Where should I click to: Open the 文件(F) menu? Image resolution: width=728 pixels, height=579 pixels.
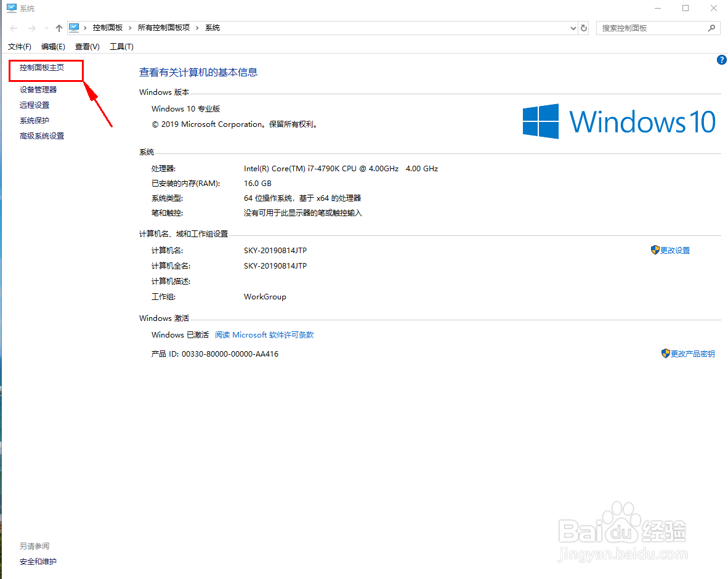20,46
